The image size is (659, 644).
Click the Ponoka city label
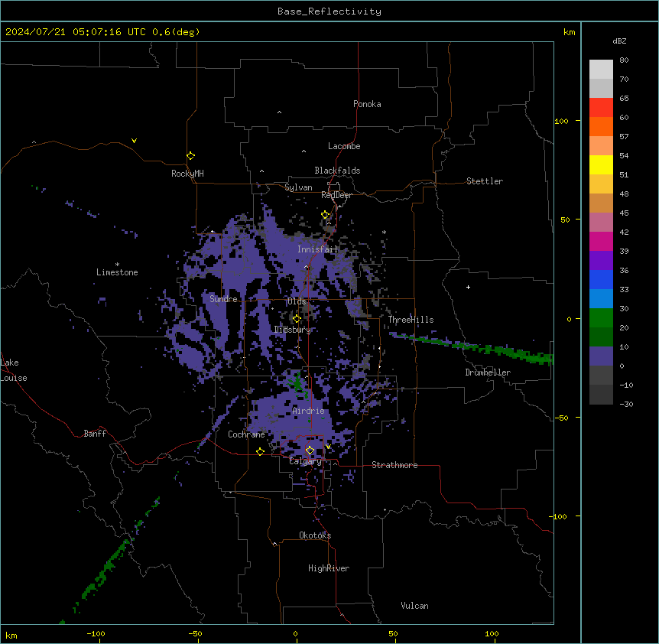(367, 104)
